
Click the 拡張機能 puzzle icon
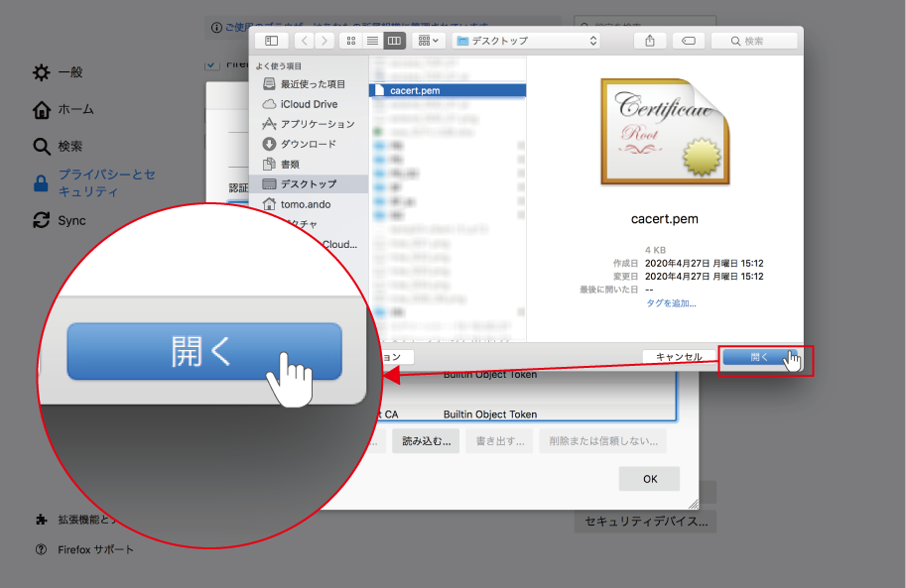coord(41,520)
